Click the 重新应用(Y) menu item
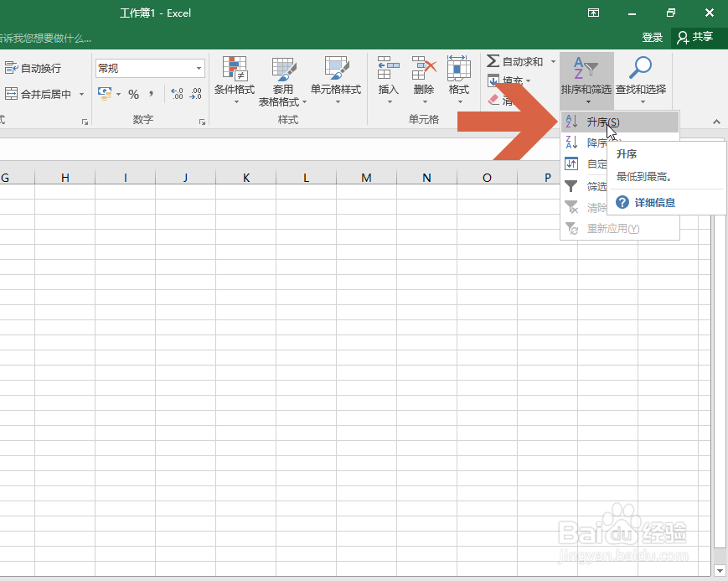 [620, 229]
